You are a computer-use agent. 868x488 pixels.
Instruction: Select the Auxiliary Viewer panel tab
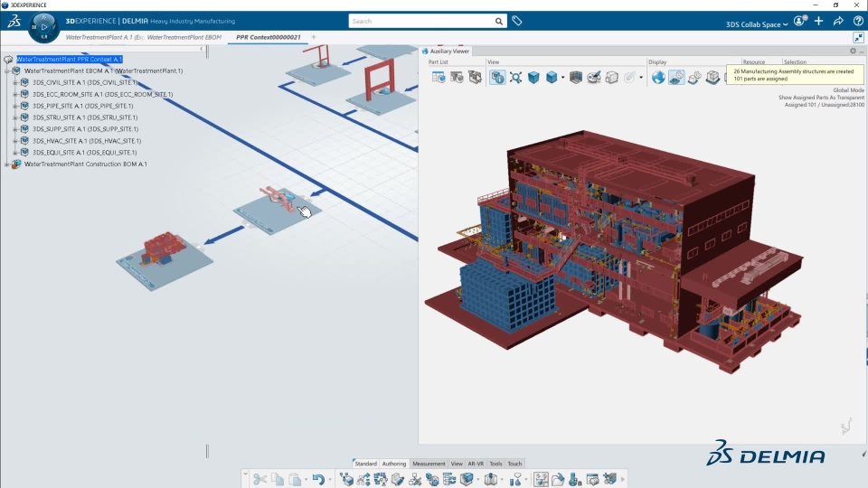[446, 51]
